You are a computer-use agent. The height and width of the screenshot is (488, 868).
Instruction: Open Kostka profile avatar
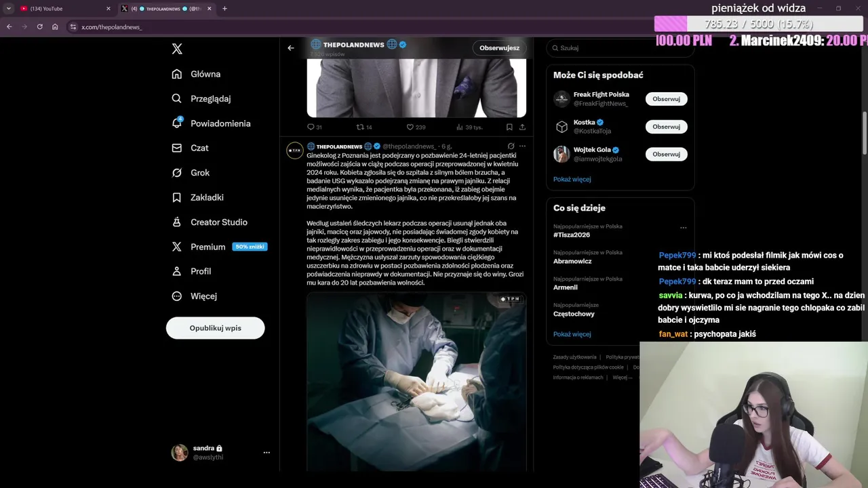coord(561,127)
